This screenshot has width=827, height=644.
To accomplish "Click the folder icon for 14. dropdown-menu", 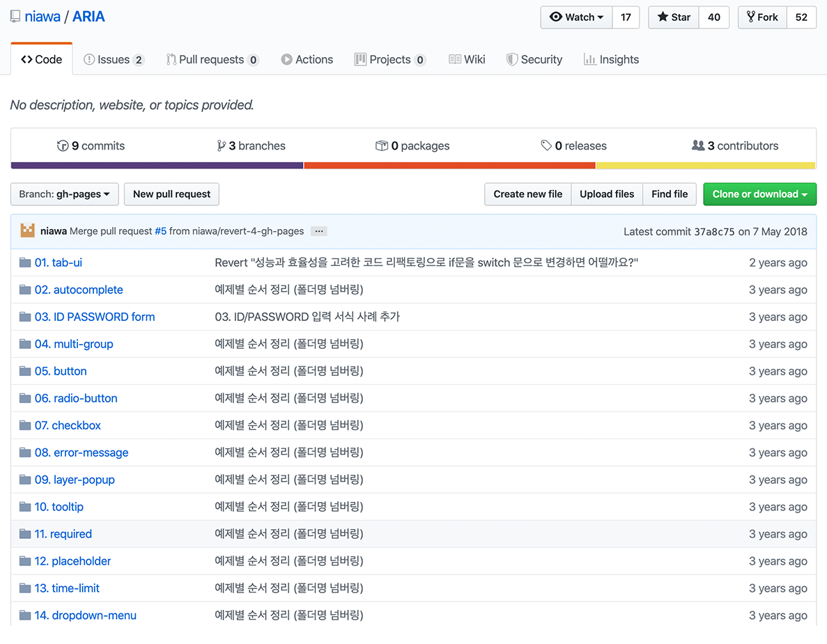I will [x=25, y=615].
